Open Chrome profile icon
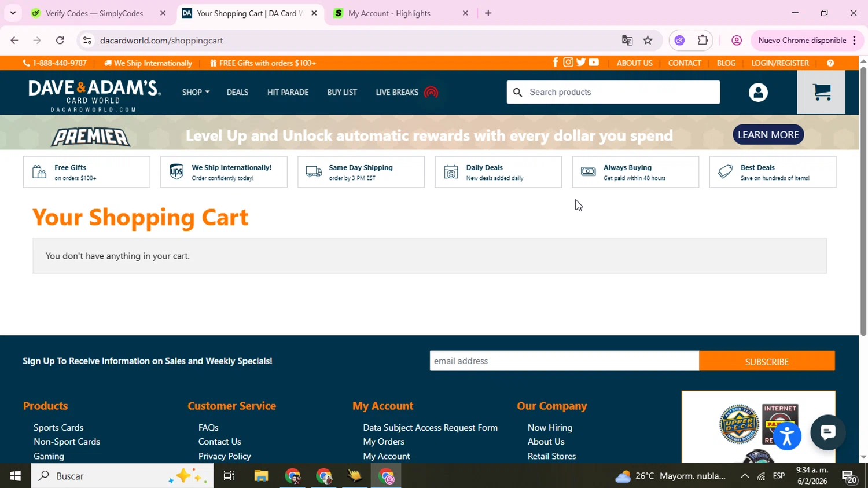868x488 pixels. [737, 41]
